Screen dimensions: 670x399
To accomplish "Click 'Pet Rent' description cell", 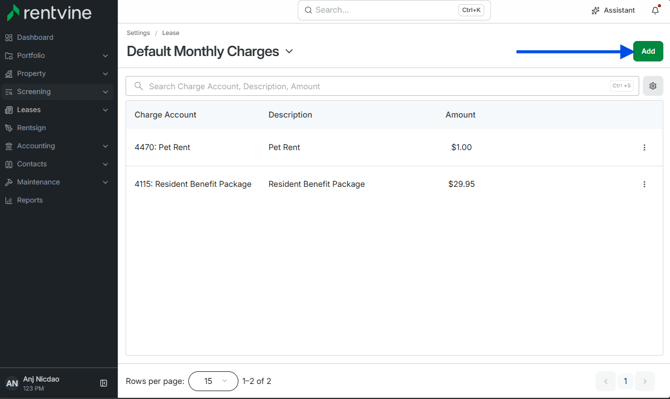I will click(x=284, y=147).
